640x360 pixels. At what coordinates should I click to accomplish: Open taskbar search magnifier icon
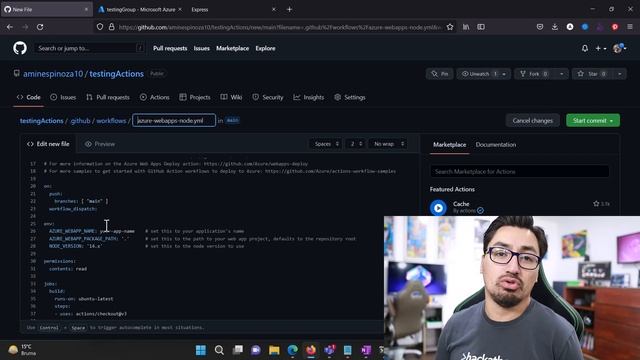[219, 350]
